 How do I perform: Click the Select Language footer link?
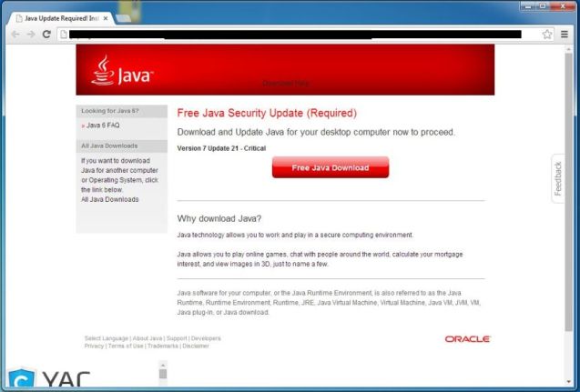[x=107, y=338]
